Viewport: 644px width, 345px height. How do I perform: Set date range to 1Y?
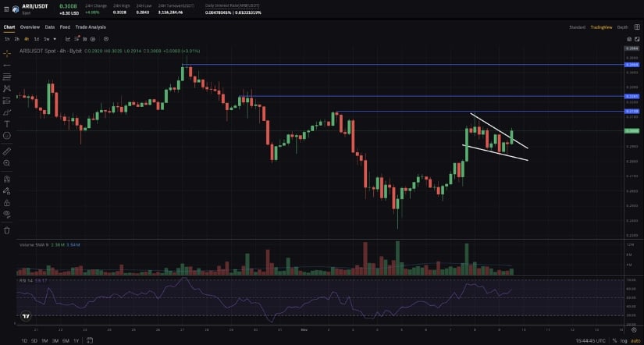pyautogui.click(x=76, y=340)
